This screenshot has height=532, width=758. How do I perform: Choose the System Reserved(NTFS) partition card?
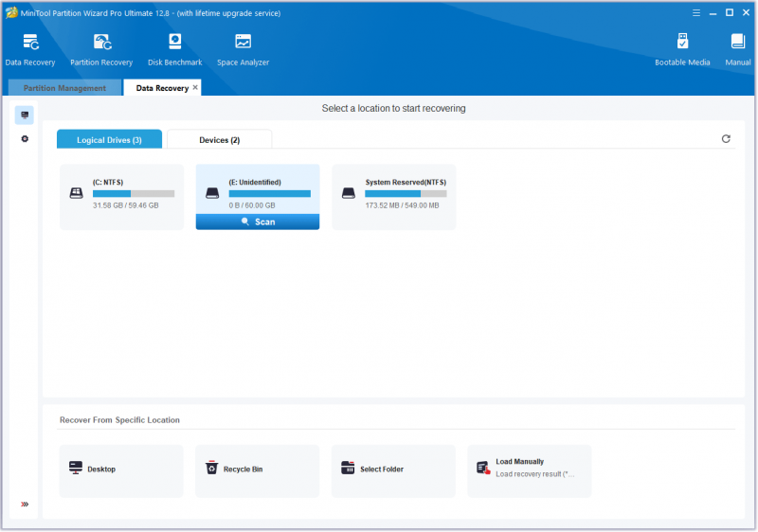[394, 197]
